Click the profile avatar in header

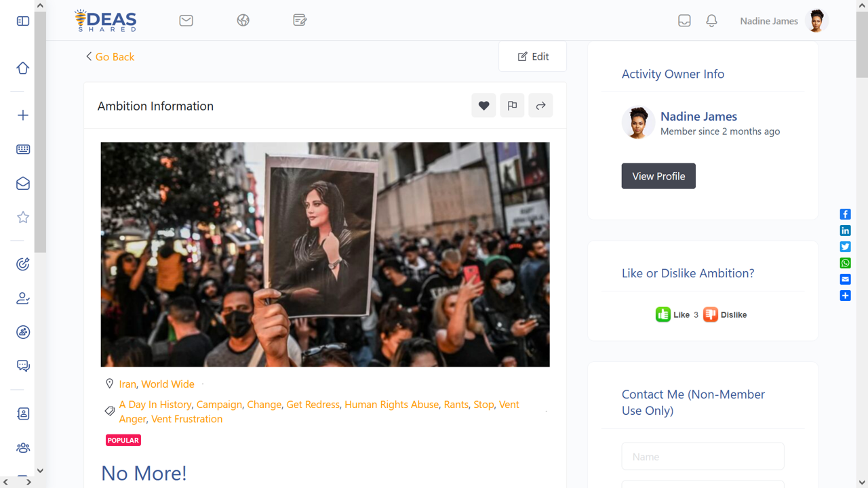(x=816, y=21)
